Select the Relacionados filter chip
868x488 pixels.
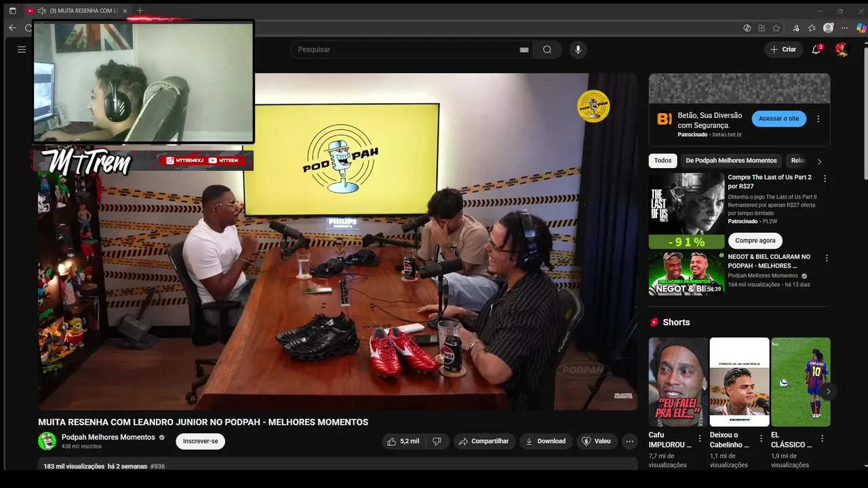798,161
